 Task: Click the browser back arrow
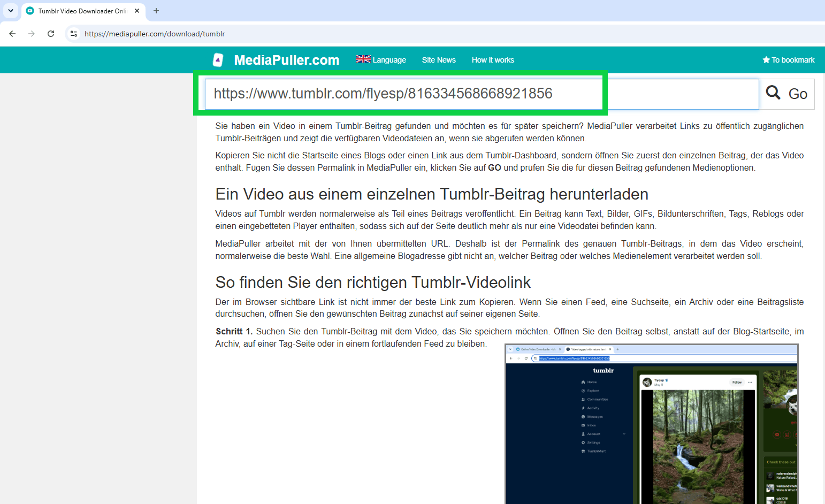(12, 34)
